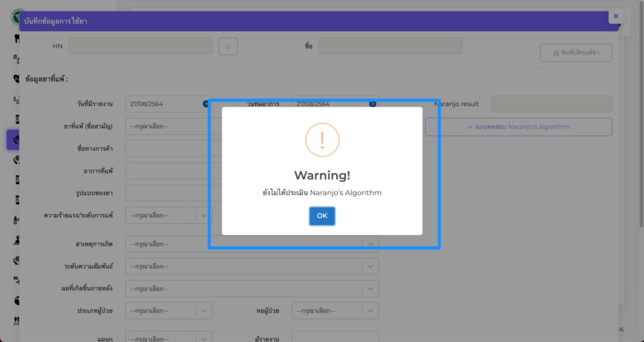Expand the สาเหตุการเกิด dropdown arrow
644x342 pixels.
pyautogui.click(x=370, y=244)
